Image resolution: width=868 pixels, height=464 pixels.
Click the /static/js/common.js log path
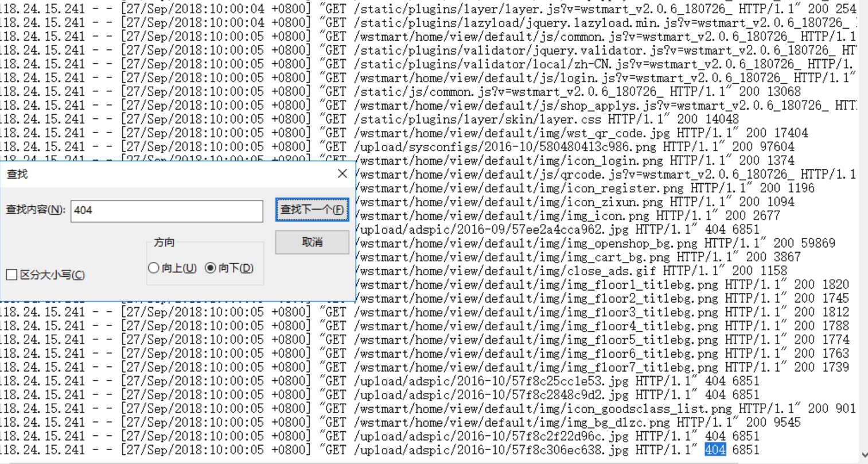[508, 91]
